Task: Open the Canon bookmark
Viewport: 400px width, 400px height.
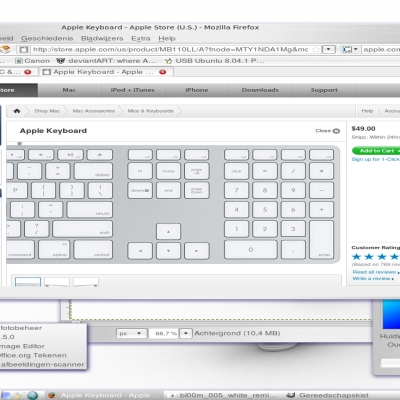Action: click(33, 61)
